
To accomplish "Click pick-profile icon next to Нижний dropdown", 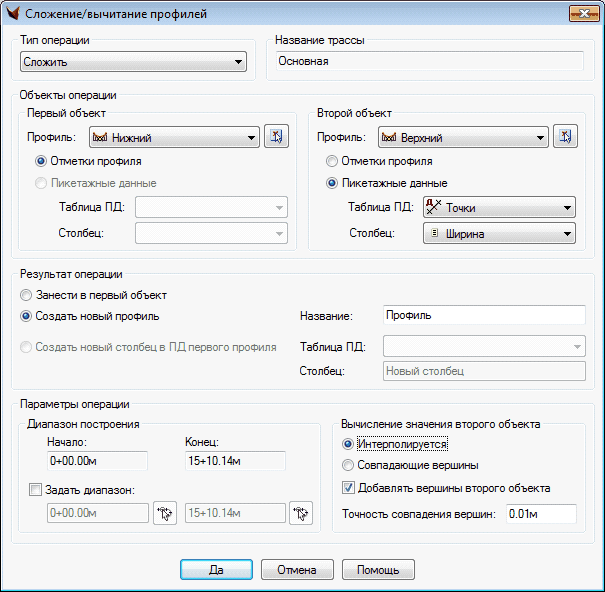I will pyautogui.click(x=275, y=138).
